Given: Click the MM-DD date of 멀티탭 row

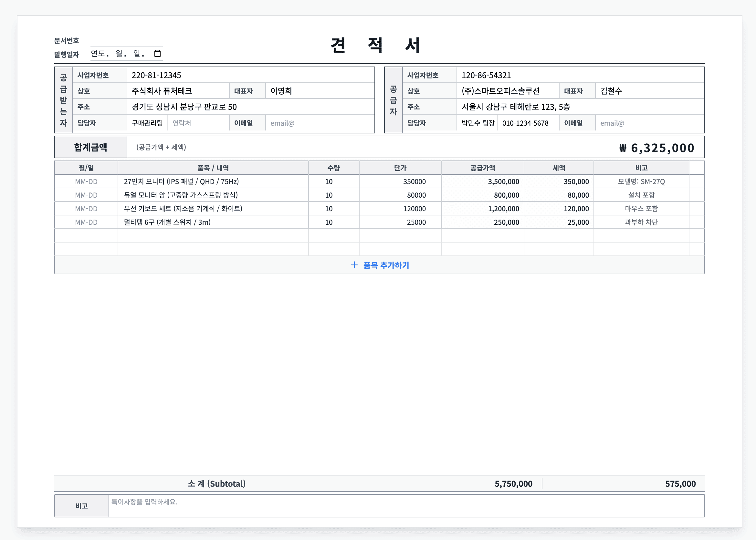Looking at the screenshot, I should coord(86,222).
